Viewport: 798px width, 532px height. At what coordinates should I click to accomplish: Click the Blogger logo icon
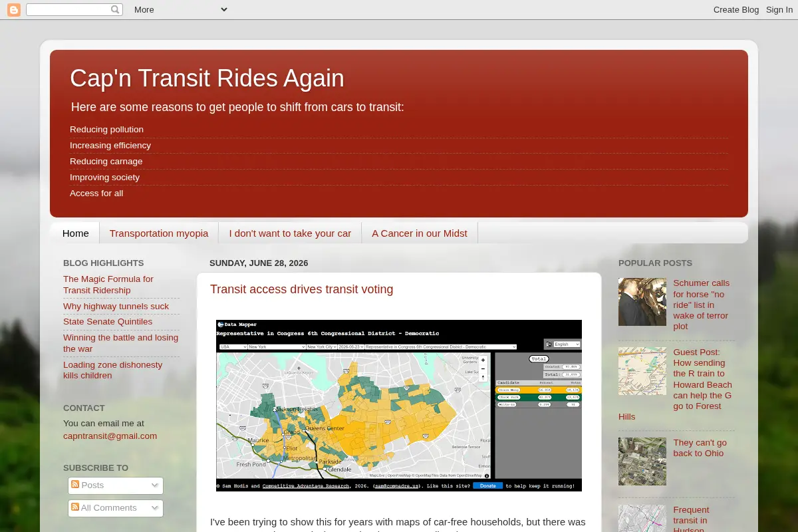tap(14, 10)
